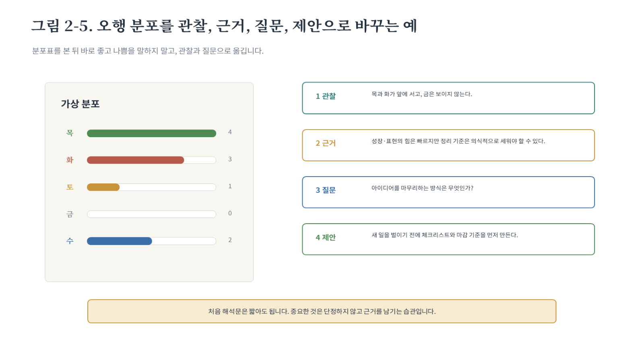Click the yellow 토 distribution bar
The image size is (644, 362).
coord(151,187)
